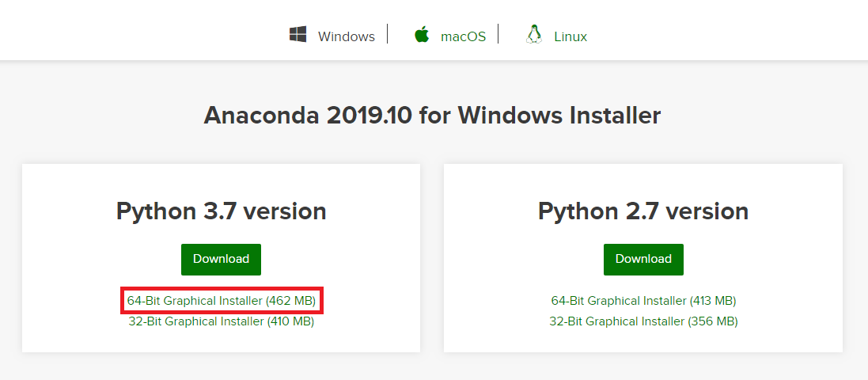Click the macOS apple icon

click(422, 34)
